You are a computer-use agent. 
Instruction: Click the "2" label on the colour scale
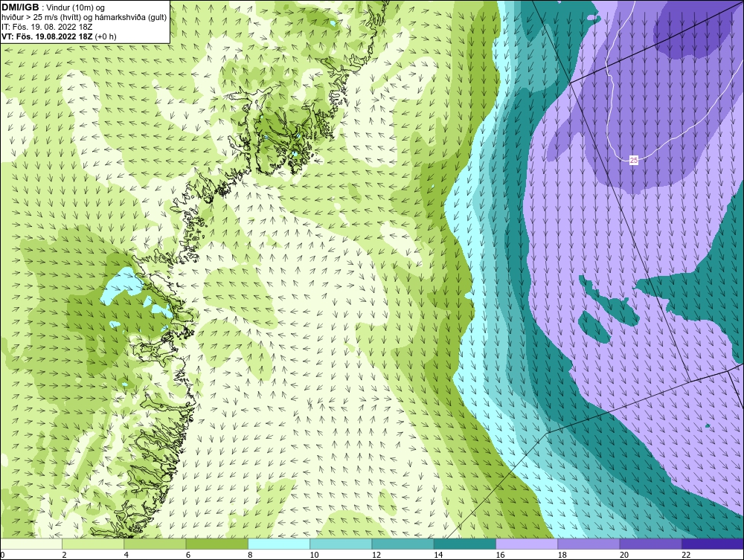click(x=64, y=555)
